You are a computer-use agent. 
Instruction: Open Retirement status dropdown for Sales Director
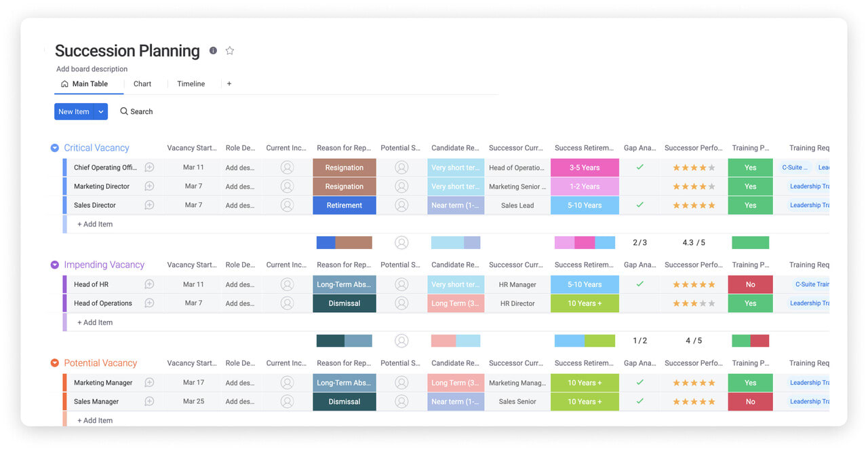point(344,205)
